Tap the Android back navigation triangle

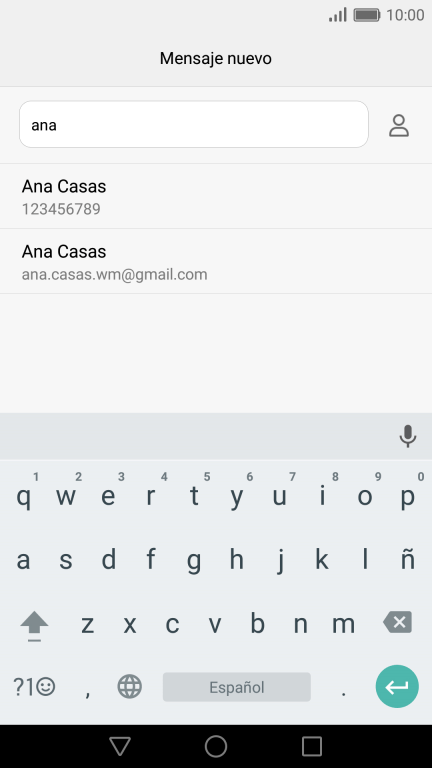(120, 746)
